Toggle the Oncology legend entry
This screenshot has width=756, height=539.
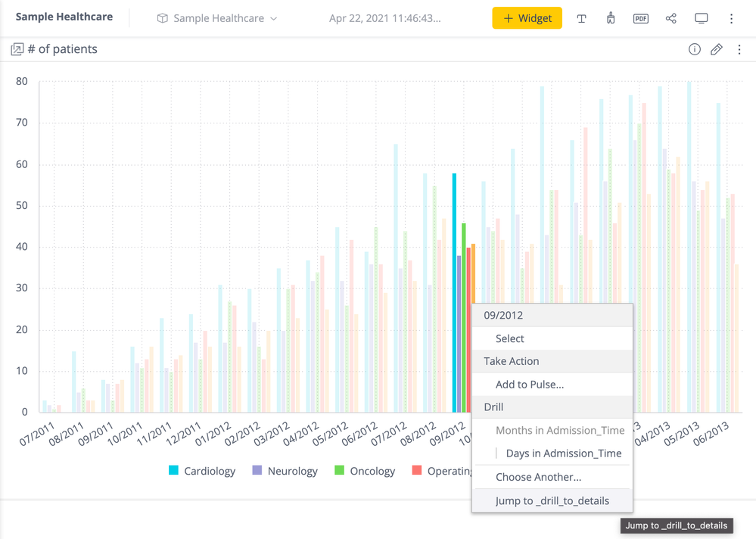point(372,471)
